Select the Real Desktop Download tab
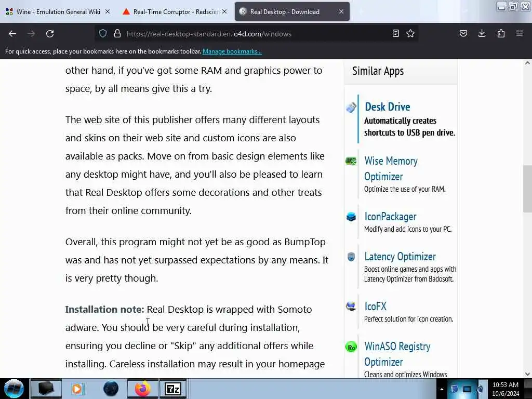532x399 pixels. (292, 11)
